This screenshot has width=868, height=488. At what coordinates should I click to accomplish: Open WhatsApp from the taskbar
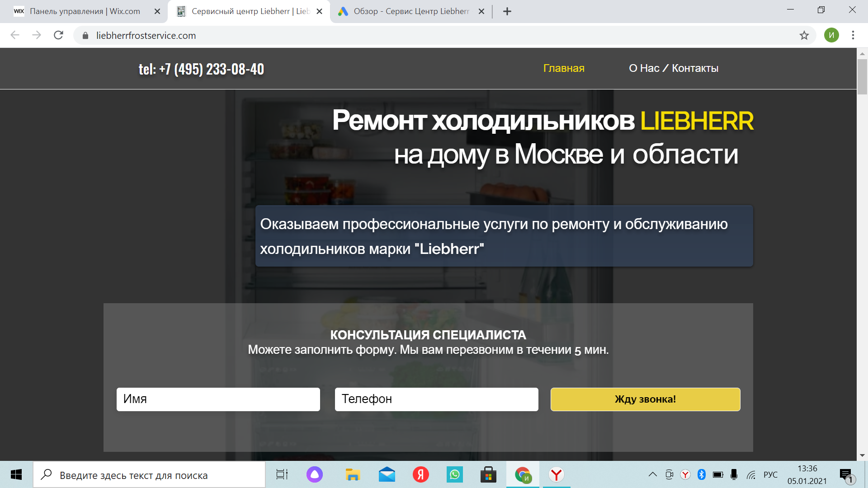(455, 475)
